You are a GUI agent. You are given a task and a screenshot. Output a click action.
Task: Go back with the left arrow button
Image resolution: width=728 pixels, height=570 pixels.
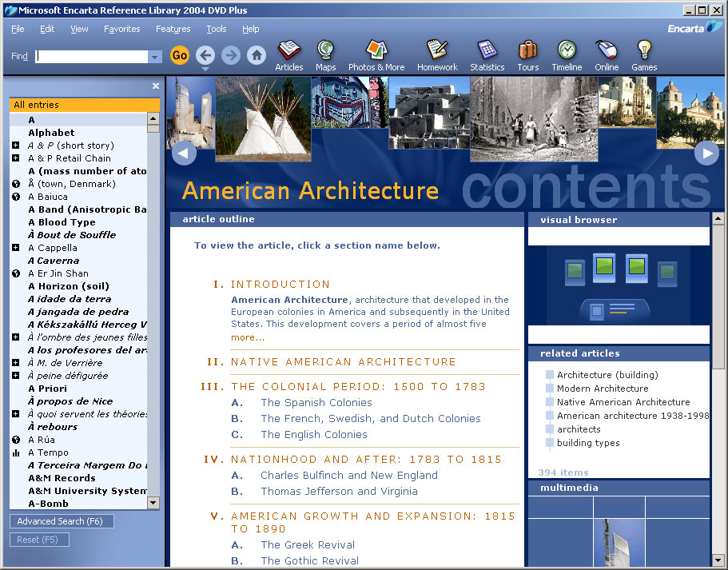pyautogui.click(x=205, y=56)
